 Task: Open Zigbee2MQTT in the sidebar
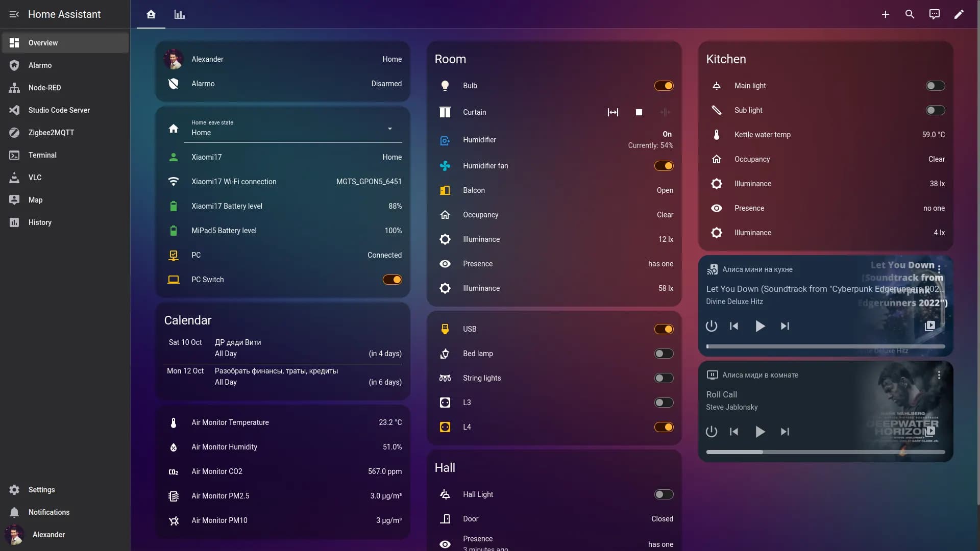pos(65,133)
